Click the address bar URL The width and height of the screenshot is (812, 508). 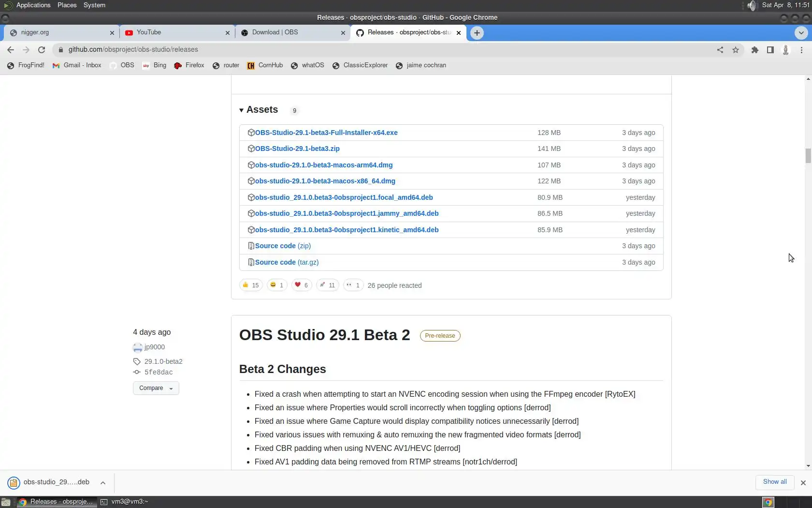pos(133,50)
